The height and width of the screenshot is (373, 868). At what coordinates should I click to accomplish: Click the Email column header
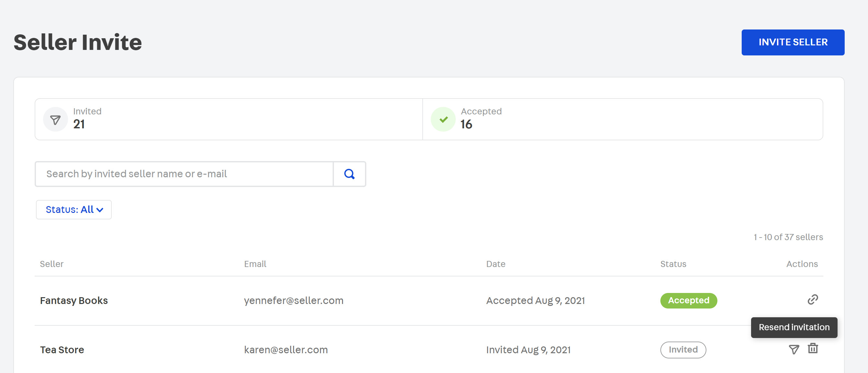[x=255, y=264]
